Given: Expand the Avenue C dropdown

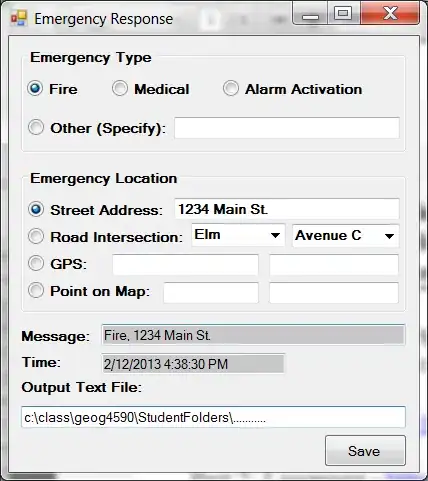Looking at the screenshot, I should point(345,236).
